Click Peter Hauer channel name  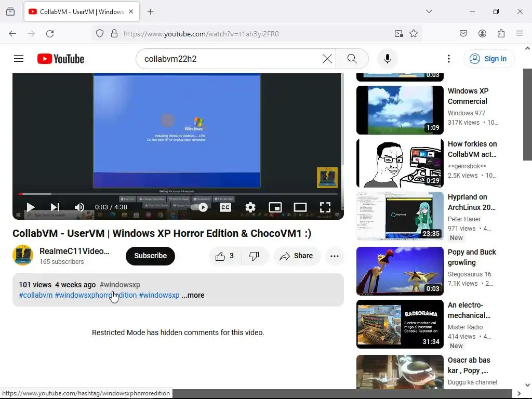(464, 219)
